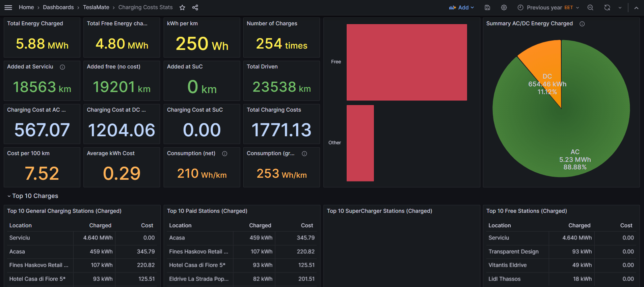Open the hamburger navigation menu
644x287 pixels.
click(x=8, y=7)
